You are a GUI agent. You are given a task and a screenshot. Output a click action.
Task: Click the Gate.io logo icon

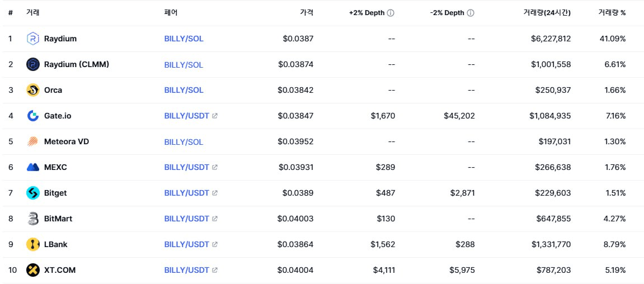33,116
